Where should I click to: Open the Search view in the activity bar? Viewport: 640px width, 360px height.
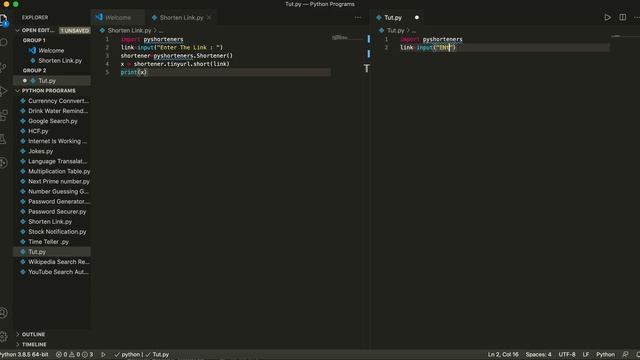point(4,42)
